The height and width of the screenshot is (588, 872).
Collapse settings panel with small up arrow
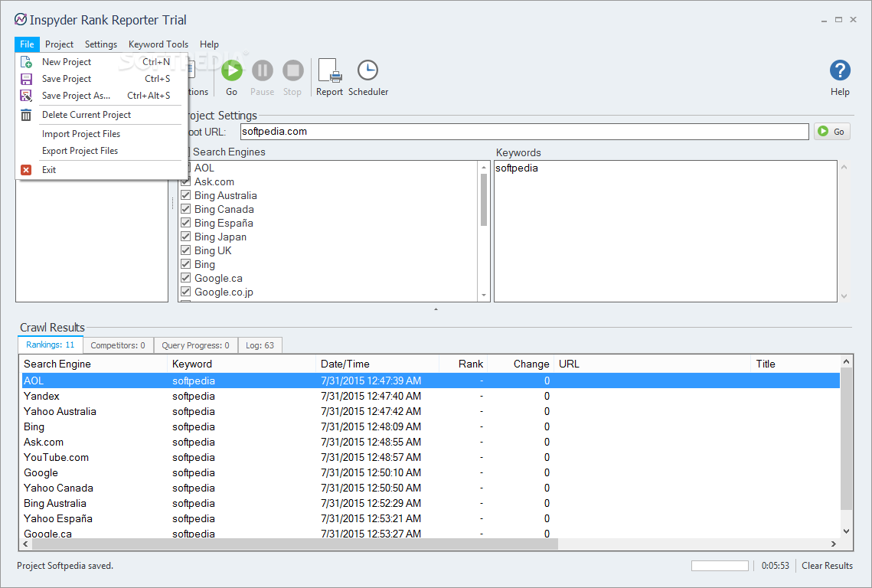coord(436,309)
